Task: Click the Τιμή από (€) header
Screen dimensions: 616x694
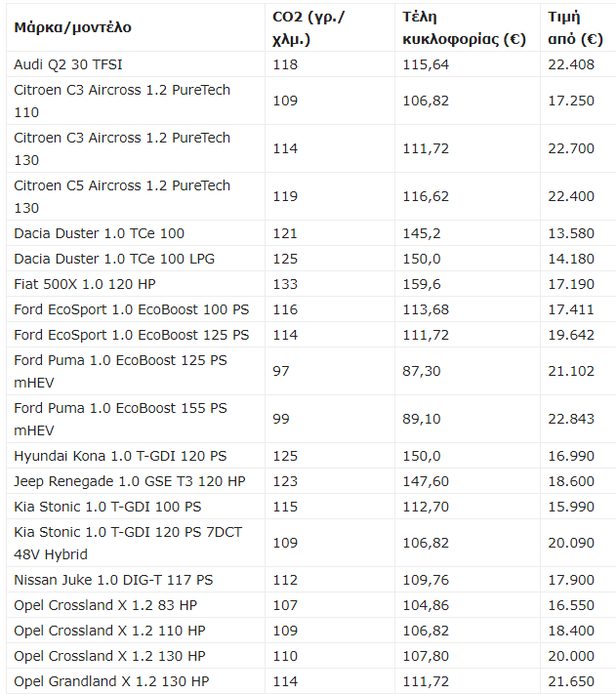Action: point(575,27)
